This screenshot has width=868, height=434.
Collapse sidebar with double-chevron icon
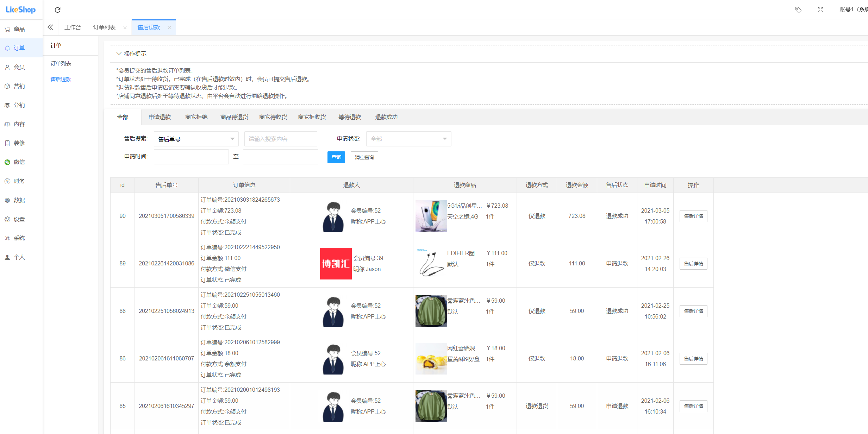[x=50, y=27]
